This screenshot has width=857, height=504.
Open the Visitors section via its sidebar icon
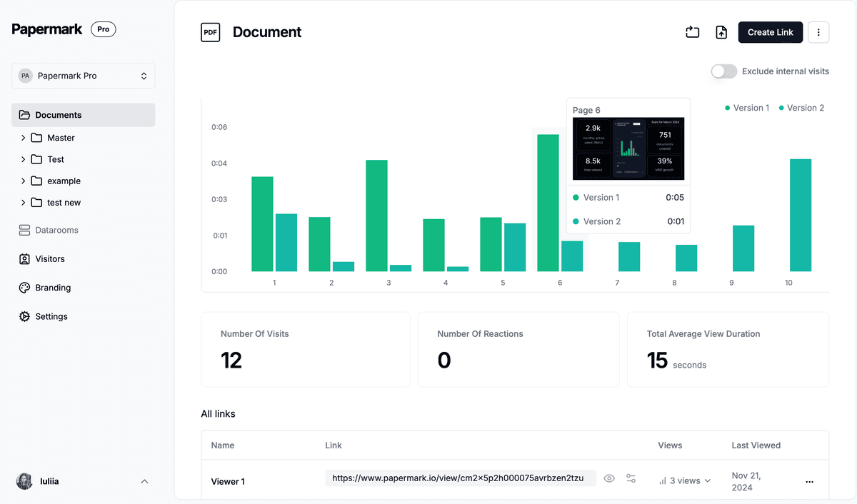[24, 258]
